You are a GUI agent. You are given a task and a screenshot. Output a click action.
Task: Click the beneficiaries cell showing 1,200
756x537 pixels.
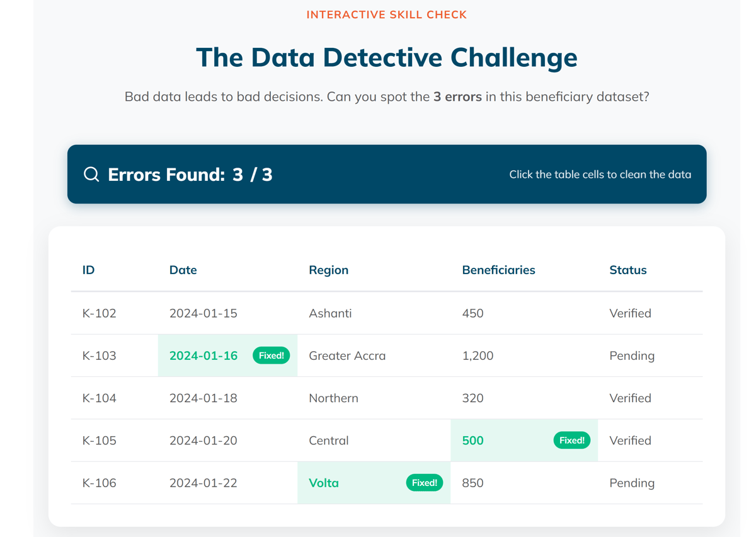[x=478, y=355]
